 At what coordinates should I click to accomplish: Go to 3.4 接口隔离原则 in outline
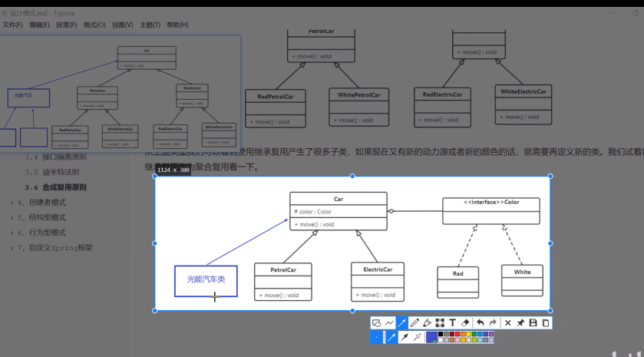pyautogui.click(x=55, y=157)
